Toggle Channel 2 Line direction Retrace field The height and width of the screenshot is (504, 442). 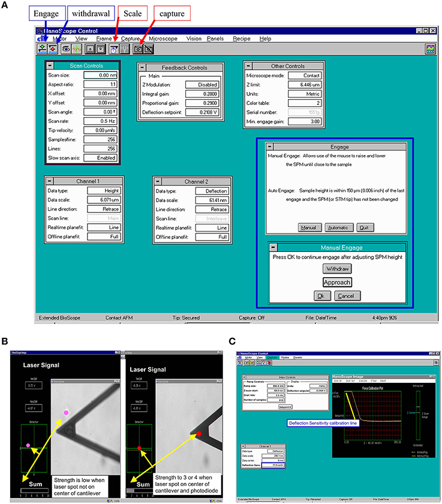(212, 209)
